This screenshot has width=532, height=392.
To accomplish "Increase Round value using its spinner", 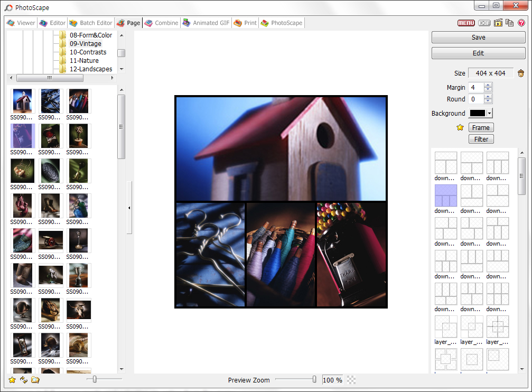I will (488, 97).
